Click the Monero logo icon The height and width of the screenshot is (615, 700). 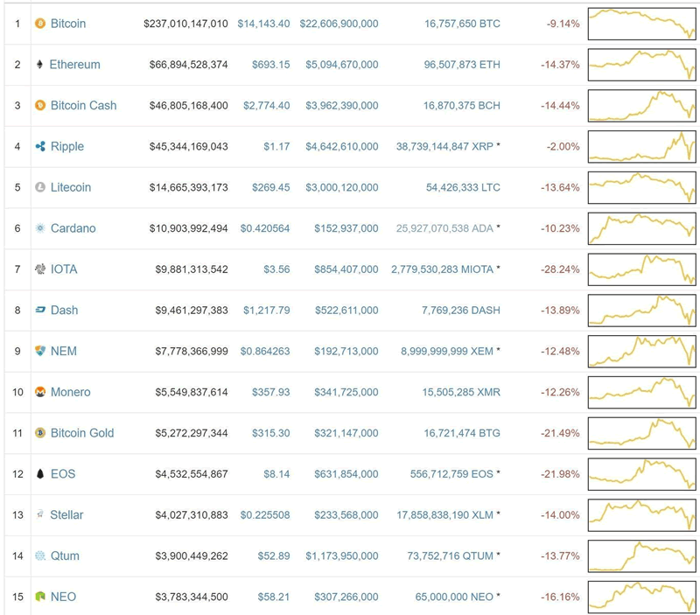[x=39, y=392]
